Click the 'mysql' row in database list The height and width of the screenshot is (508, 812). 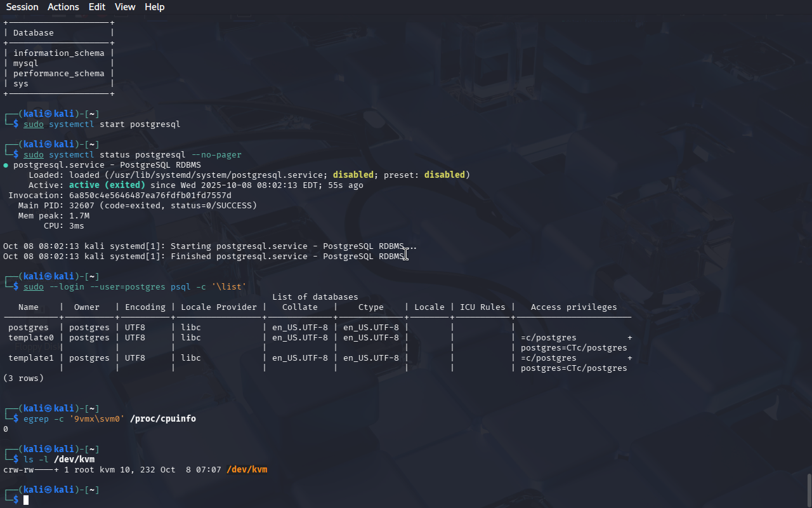point(26,63)
